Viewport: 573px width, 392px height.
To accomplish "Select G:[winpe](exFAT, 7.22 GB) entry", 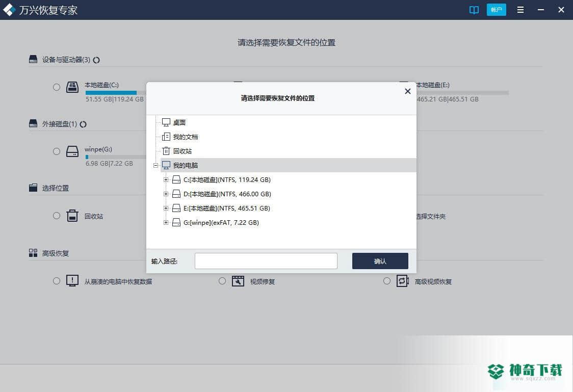I will click(x=221, y=222).
